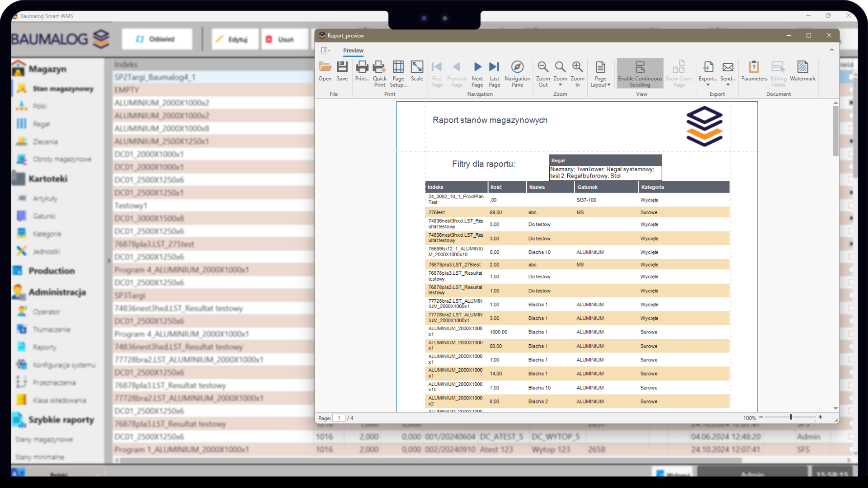This screenshot has width=868, height=488.
Task: Open the Export dropdown menu
Action: coord(708,84)
